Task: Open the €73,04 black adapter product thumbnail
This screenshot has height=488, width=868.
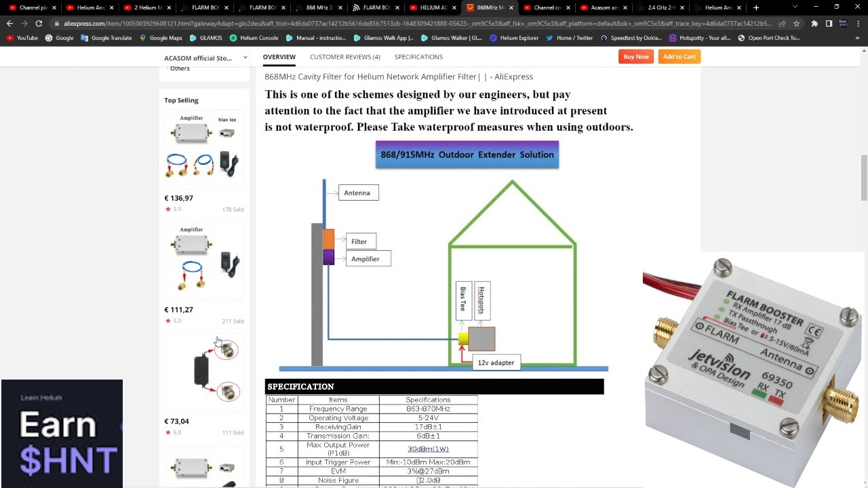Action: point(203,372)
